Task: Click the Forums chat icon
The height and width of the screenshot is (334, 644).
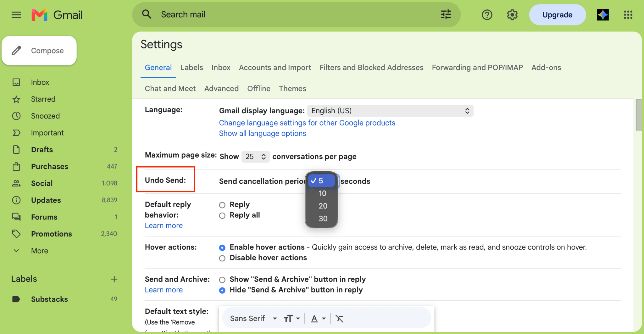Action: point(16,217)
